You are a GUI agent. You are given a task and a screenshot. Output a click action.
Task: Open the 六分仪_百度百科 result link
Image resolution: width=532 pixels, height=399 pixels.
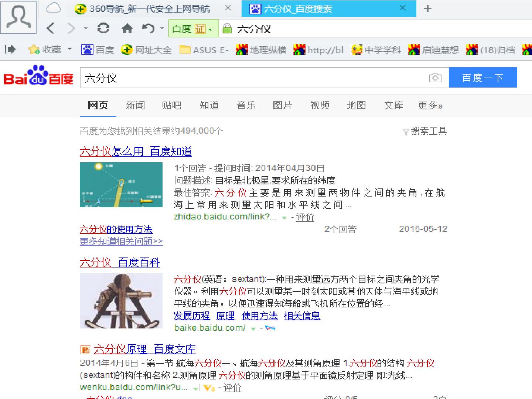[120, 263]
